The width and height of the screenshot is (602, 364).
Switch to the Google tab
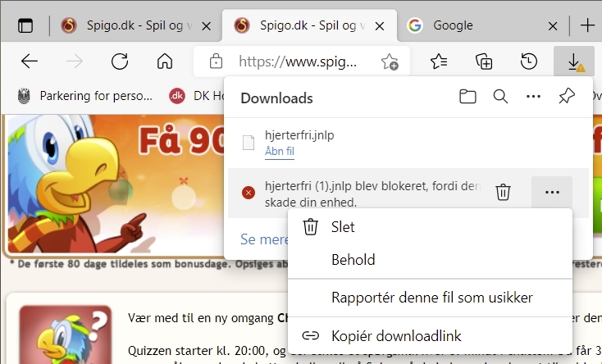click(x=476, y=25)
